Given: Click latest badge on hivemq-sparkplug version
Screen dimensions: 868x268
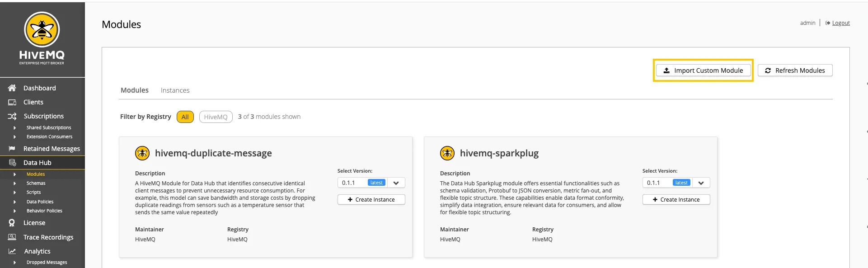Looking at the screenshot, I should point(681,183).
